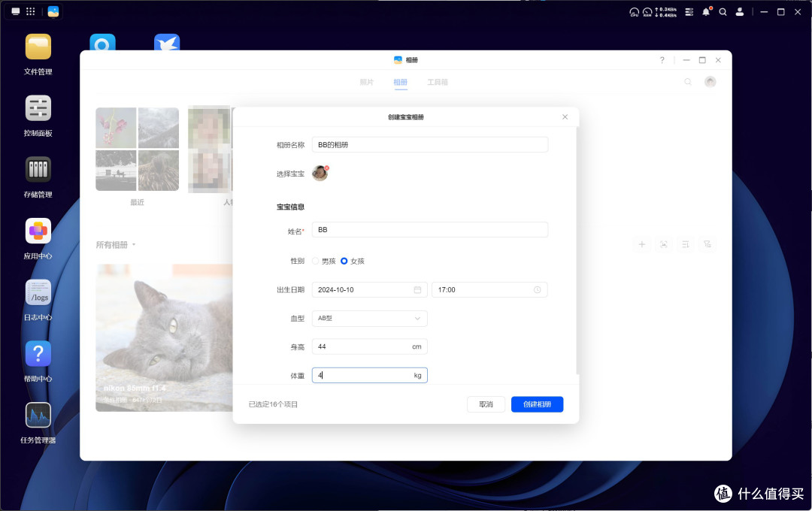Launch 任务管理器 desktop icon

click(x=38, y=416)
